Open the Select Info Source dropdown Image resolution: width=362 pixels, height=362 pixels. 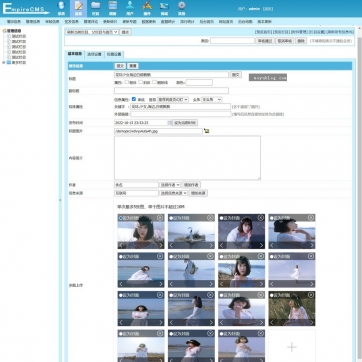(x=174, y=193)
